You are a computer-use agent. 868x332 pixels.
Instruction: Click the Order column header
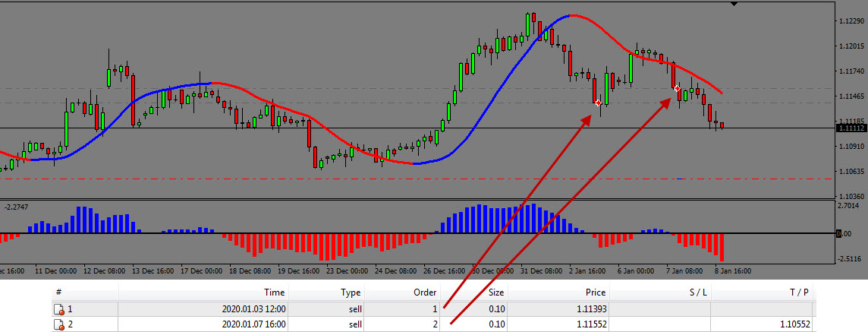(x=425, y=292)
